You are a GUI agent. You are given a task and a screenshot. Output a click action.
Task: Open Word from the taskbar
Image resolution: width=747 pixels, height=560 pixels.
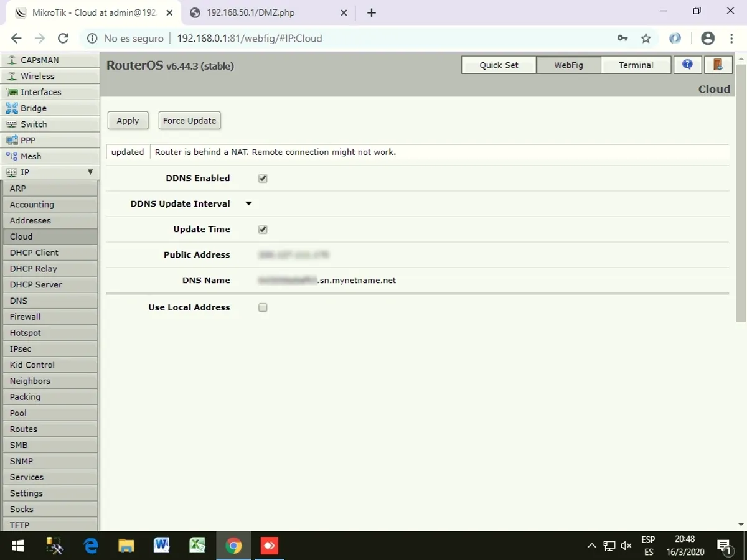point(162,546)
